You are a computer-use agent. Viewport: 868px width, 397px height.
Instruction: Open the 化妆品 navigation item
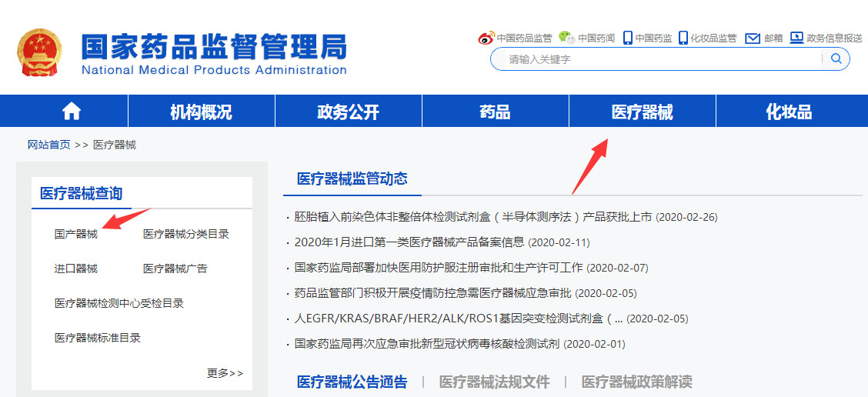click(x=789, y=112)
